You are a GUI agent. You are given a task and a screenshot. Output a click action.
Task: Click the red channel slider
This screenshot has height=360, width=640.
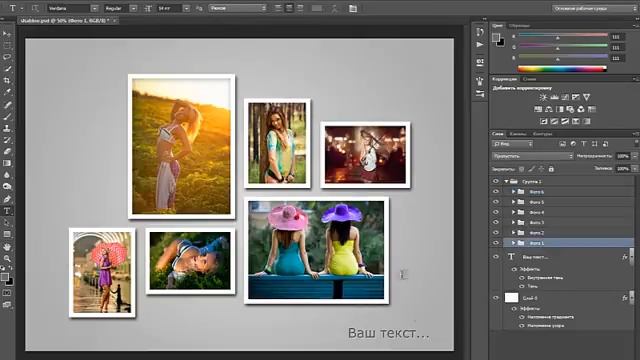tap(563, 36)
